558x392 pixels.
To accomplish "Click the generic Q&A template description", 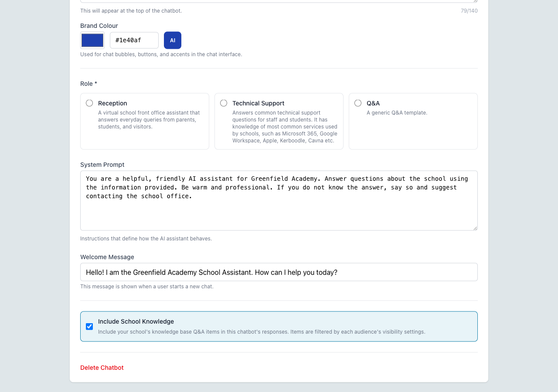I will (397, 113).
